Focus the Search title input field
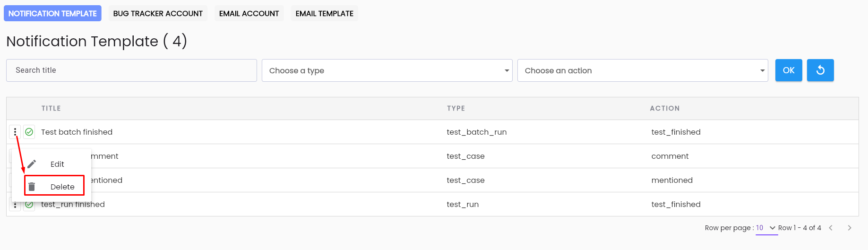 point(131,70)
